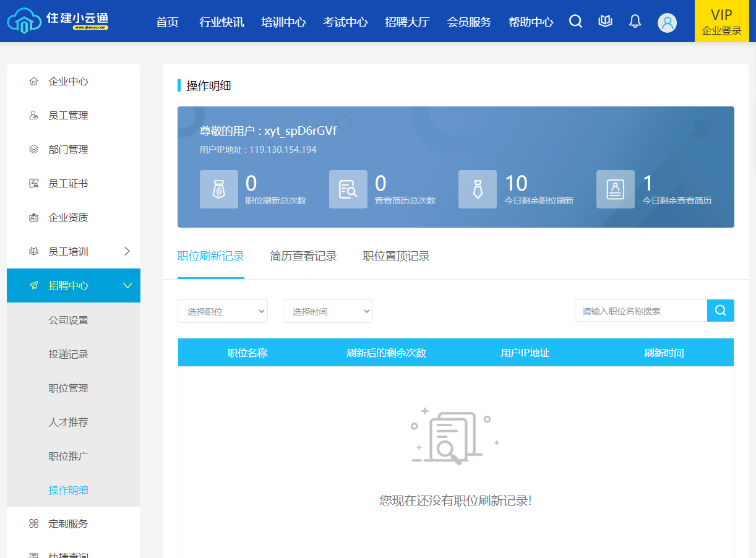
Task: Click the 职位刷新总次数 tie icon
Action: pos(219,189)
